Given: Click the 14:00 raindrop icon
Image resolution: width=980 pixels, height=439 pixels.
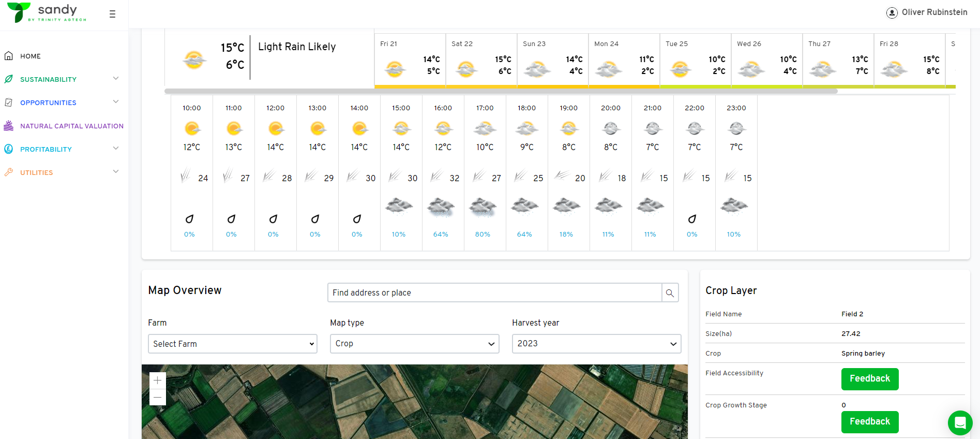Looking at the screenshot, I should (357, 219).
